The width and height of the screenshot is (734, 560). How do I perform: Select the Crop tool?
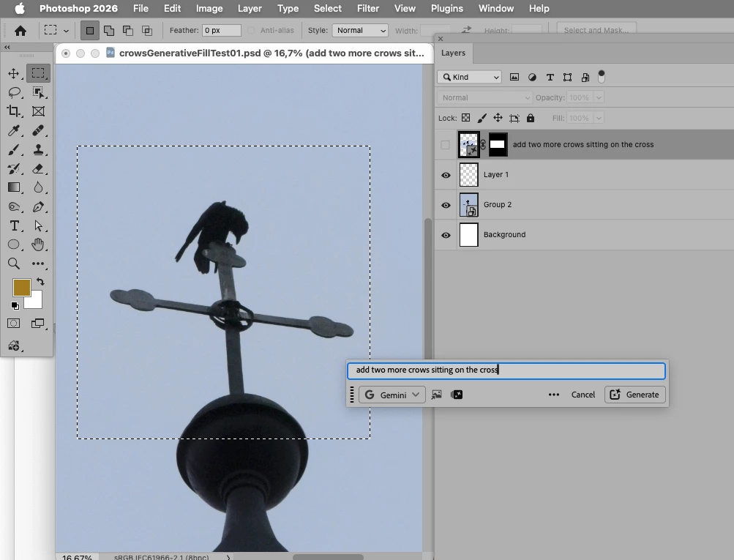click(14, 111)
